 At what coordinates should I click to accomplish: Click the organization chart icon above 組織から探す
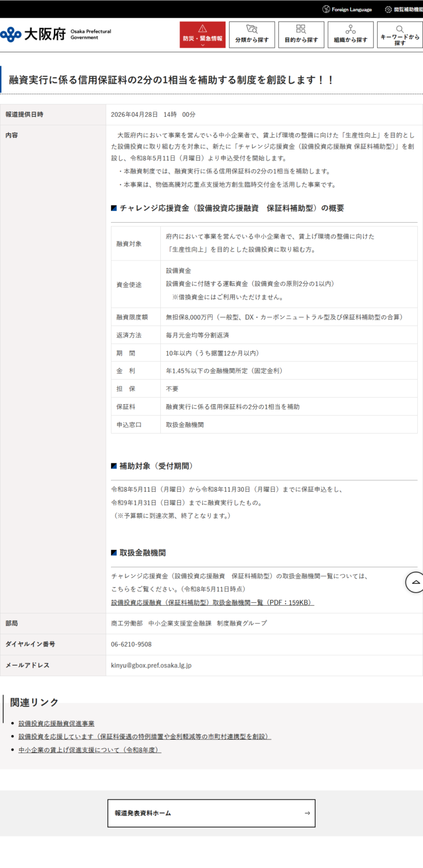(350, 29)
